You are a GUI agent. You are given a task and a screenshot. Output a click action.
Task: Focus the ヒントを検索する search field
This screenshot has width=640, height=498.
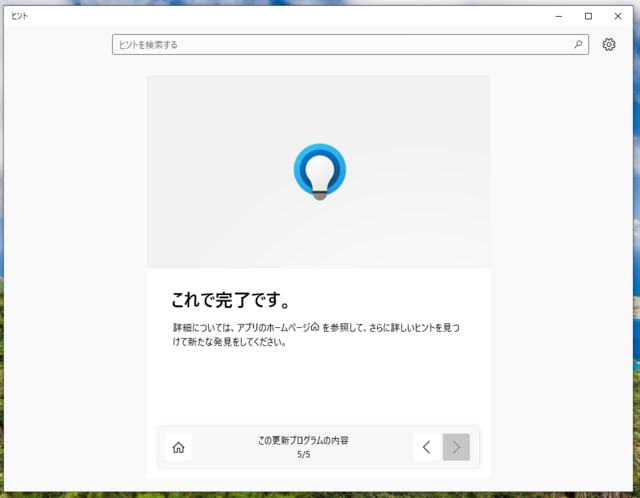coord(350,44)
